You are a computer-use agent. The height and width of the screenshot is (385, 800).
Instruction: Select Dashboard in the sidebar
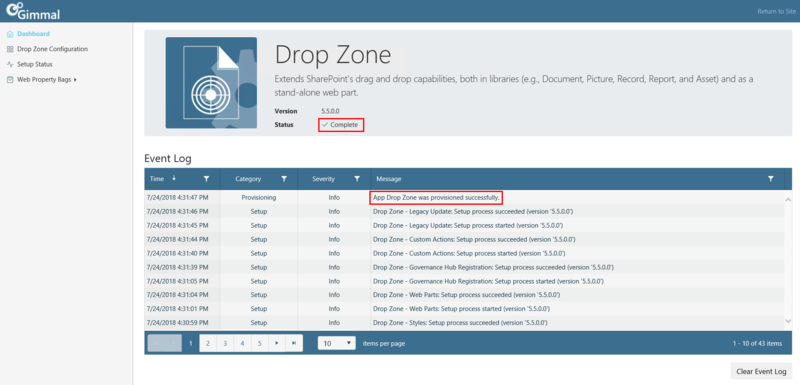(x=29, y=34)
